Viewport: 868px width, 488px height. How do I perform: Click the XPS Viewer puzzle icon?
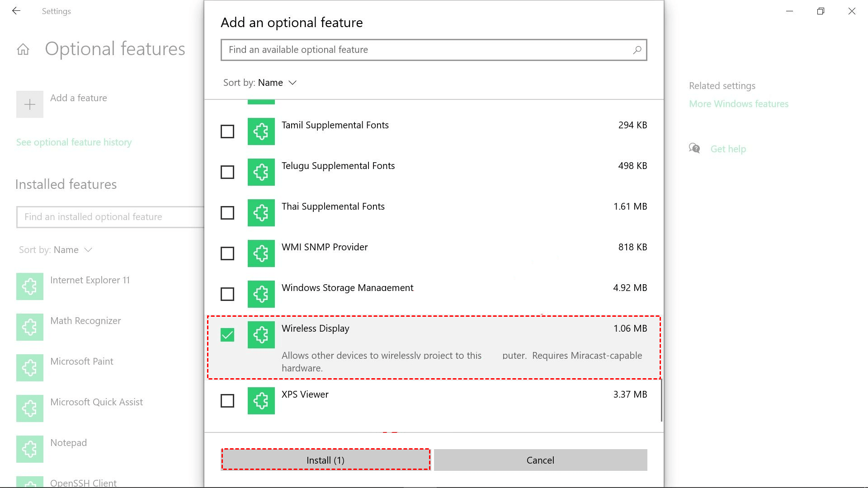pos(261,401)
